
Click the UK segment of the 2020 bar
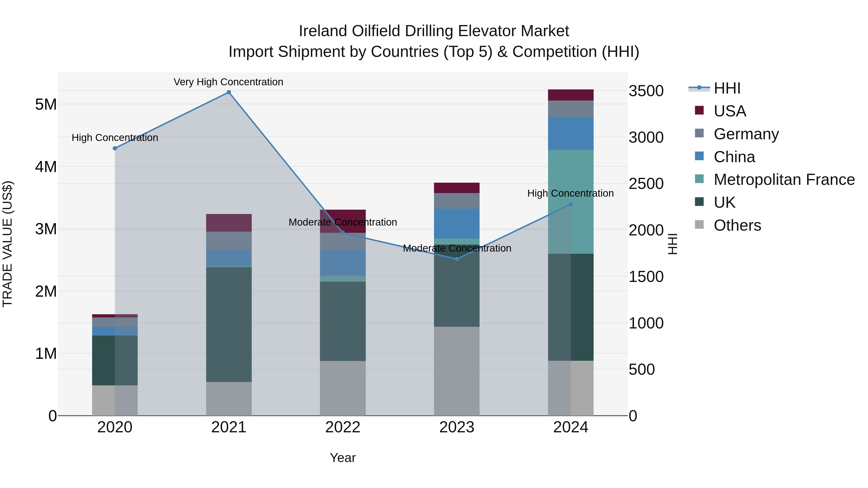point(115,360)
